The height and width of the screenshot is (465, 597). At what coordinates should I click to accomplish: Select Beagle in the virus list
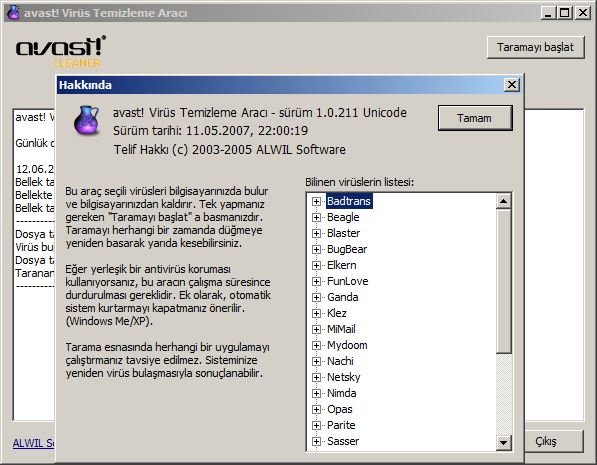[343, 217]
